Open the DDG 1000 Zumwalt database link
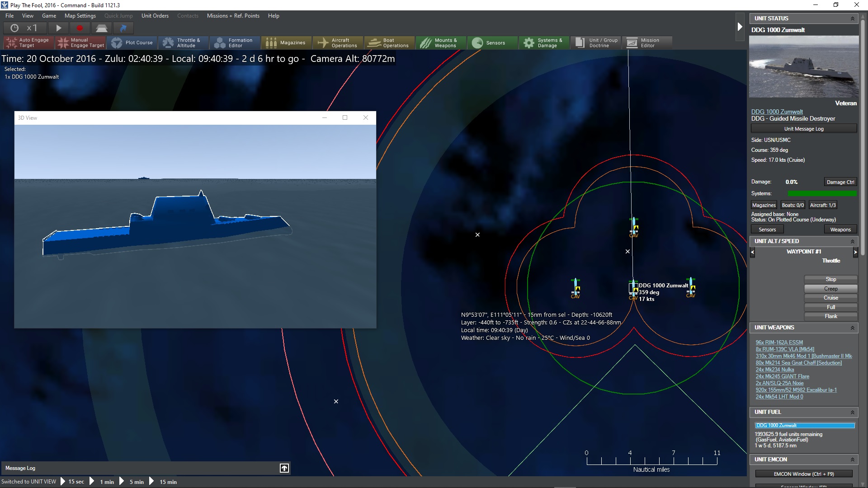 (777, 112)
